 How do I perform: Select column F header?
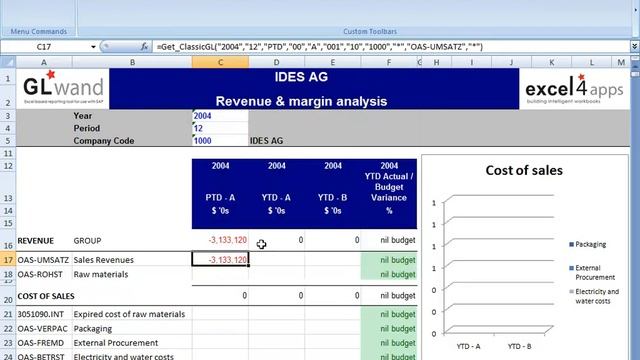click(389, 62)
